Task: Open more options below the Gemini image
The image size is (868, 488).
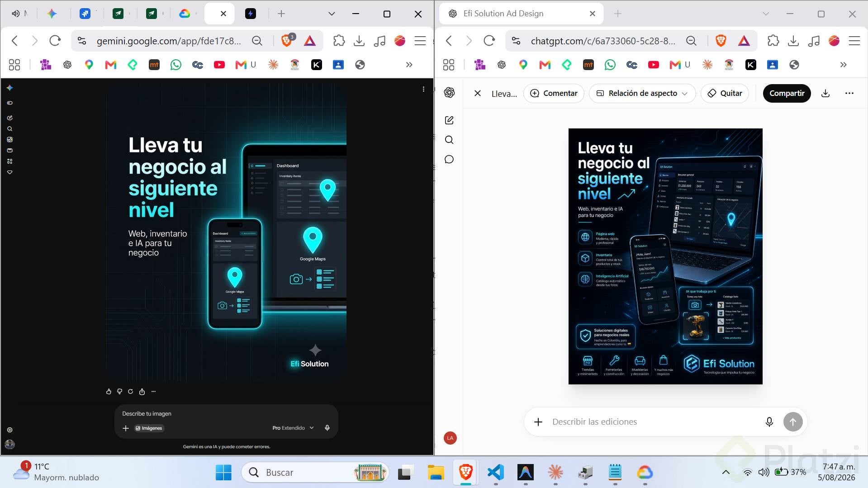Action: 153,392
